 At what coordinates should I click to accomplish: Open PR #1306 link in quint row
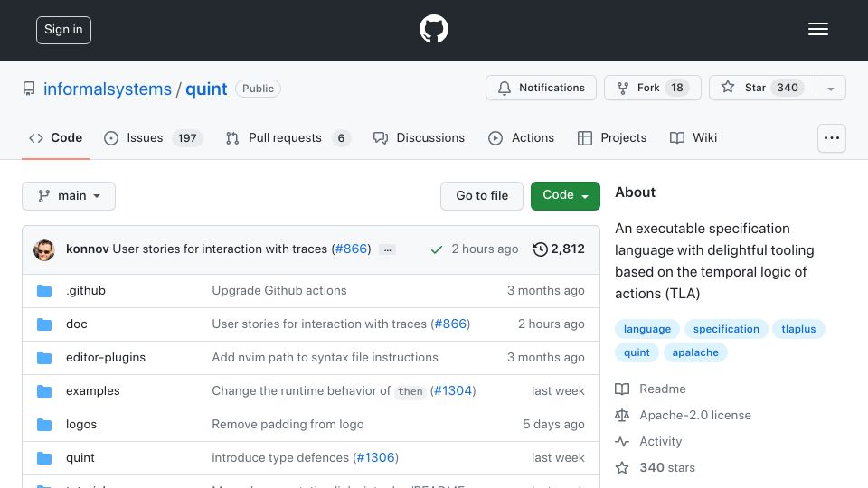(x=376, y=457)
